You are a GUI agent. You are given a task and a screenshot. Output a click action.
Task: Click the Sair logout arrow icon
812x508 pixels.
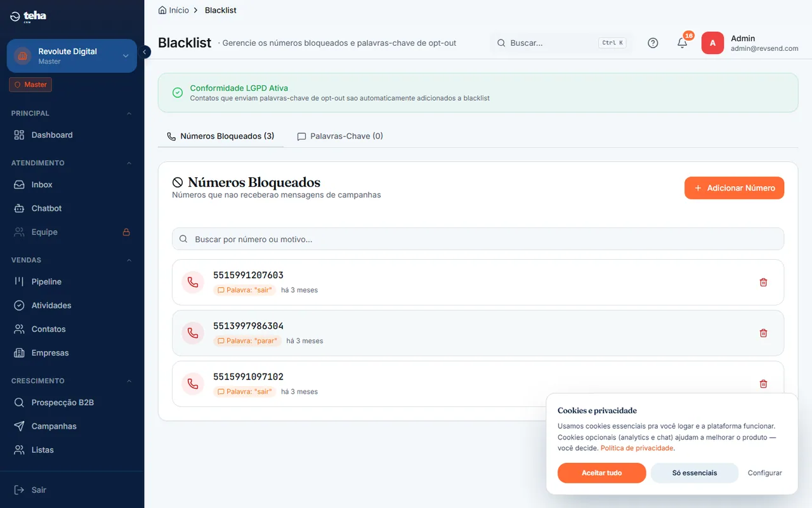click(x=19, y=490)
